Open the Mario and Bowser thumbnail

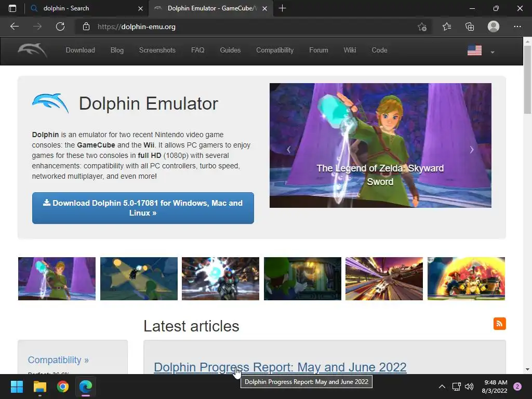[x=466, y=278]
